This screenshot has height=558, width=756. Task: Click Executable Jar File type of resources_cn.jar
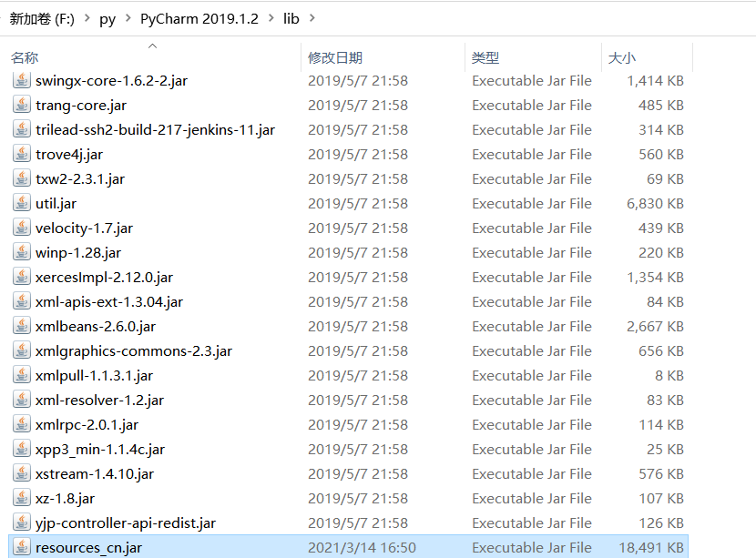pos(532,548)
